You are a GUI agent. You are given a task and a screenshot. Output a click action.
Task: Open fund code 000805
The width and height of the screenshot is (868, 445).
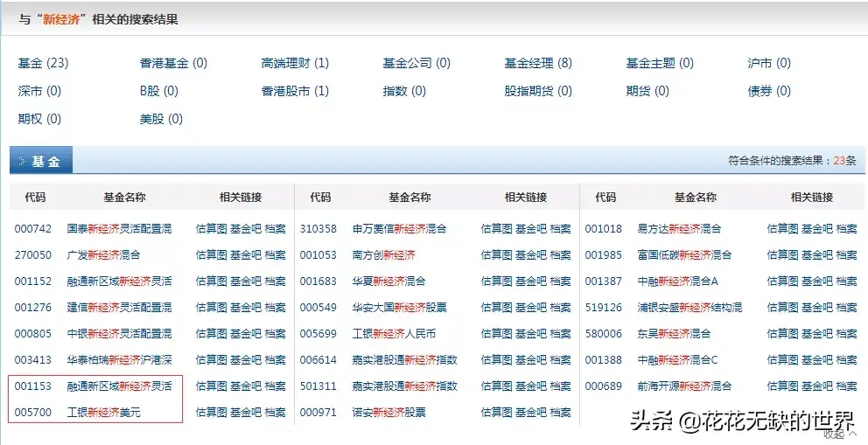tap(32, 333)
